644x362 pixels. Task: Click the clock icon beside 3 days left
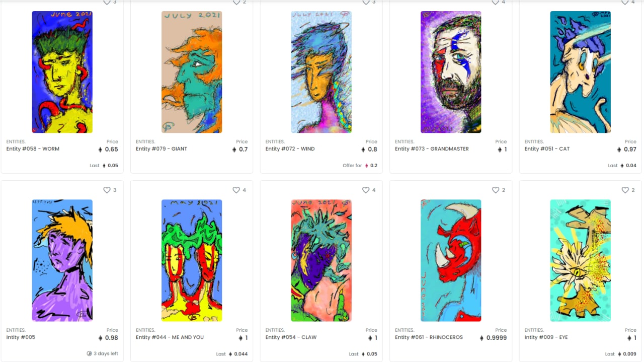coord(89,353)
